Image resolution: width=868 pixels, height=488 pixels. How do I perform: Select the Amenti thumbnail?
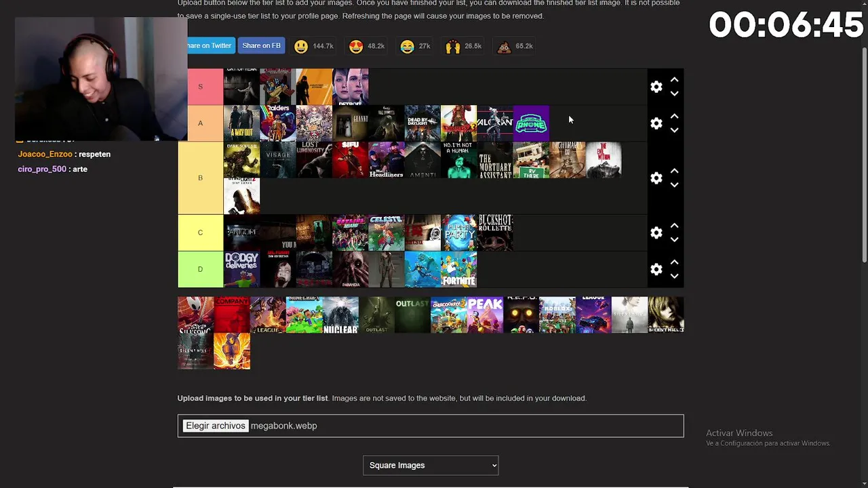[x=422, y=160]
